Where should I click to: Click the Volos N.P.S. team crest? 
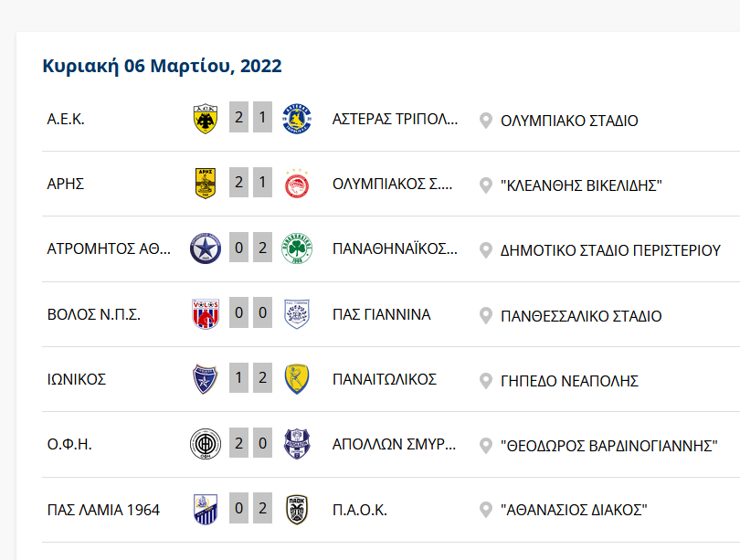click(x=205, y=315)
